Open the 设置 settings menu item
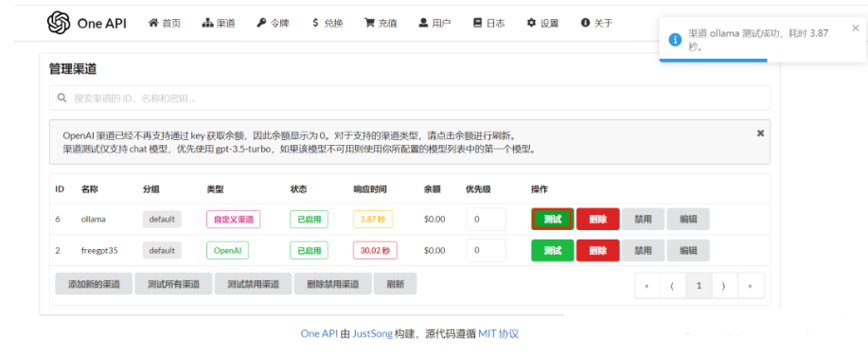The height and width of the screenshot is (356, 868). point(542,23)
